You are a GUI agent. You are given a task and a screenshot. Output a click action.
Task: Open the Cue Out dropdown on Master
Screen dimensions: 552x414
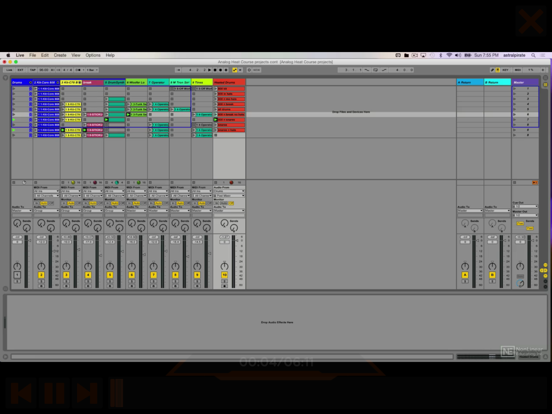click(525, 206)
